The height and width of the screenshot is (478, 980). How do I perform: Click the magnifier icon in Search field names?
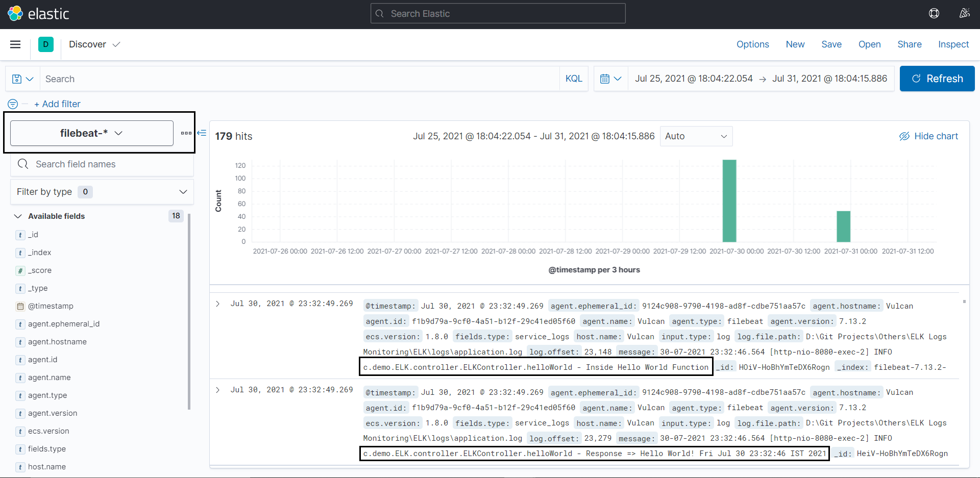pyautogui.click(x=23, y=164)
